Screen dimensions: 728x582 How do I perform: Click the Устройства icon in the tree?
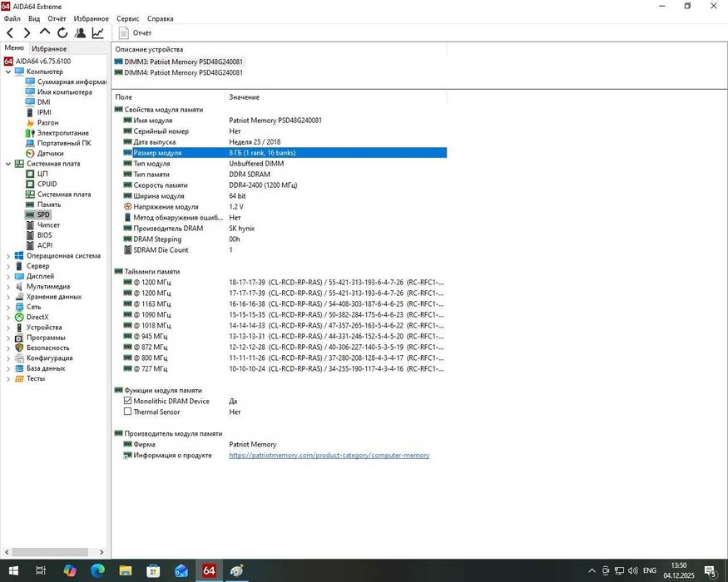click(x=19, y=328)
